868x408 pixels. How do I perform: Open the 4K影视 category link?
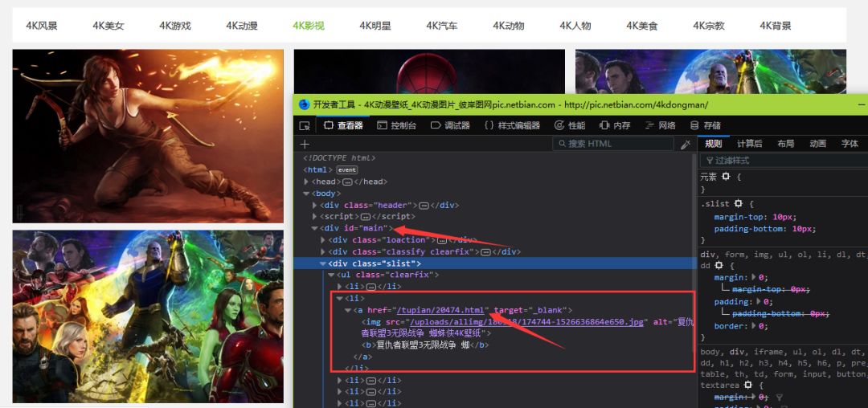coord(309,26)
